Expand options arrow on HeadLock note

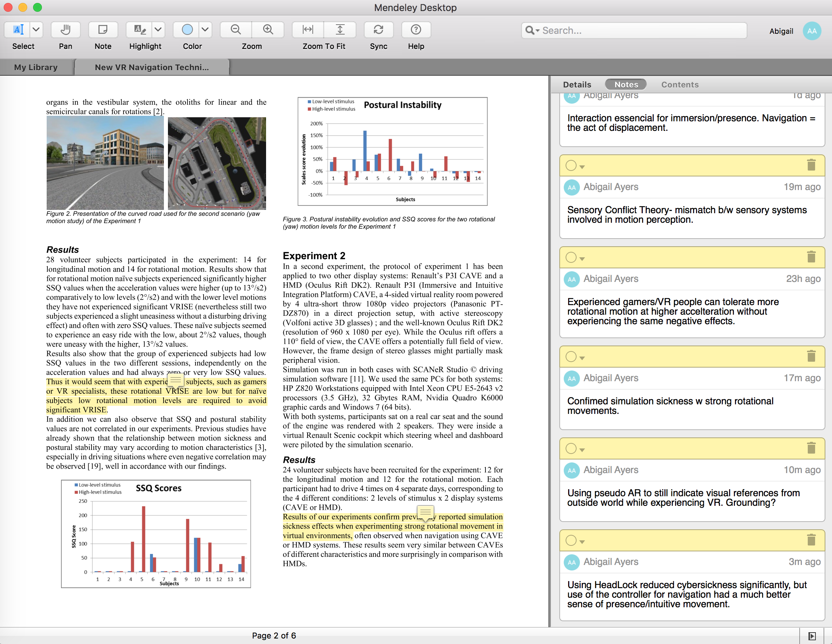[x=582, y=541]
